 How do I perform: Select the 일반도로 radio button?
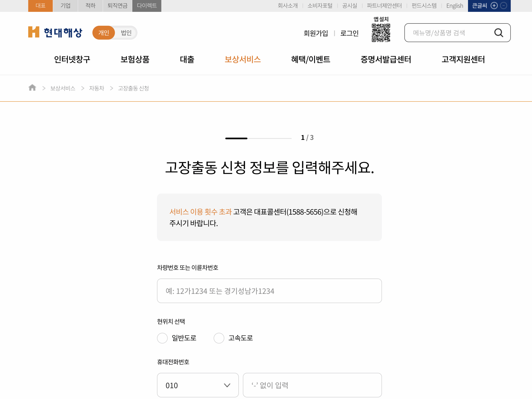[x=162, y=338]
